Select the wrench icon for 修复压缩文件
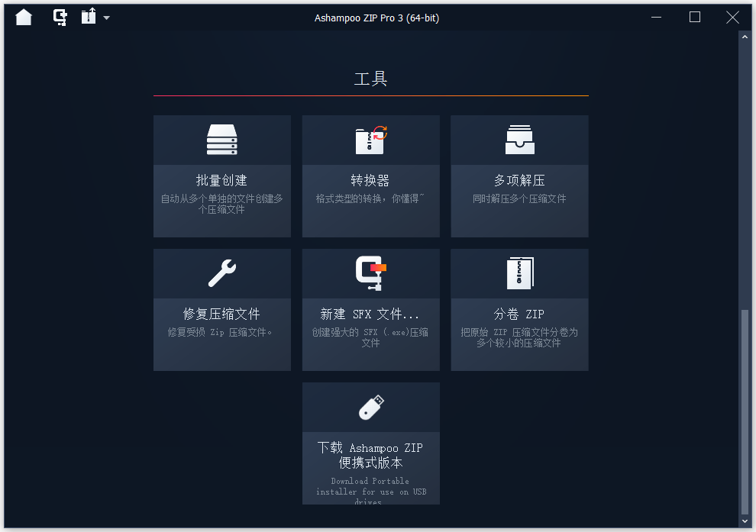This screenshot has height=532, width=756. [222, 273]
